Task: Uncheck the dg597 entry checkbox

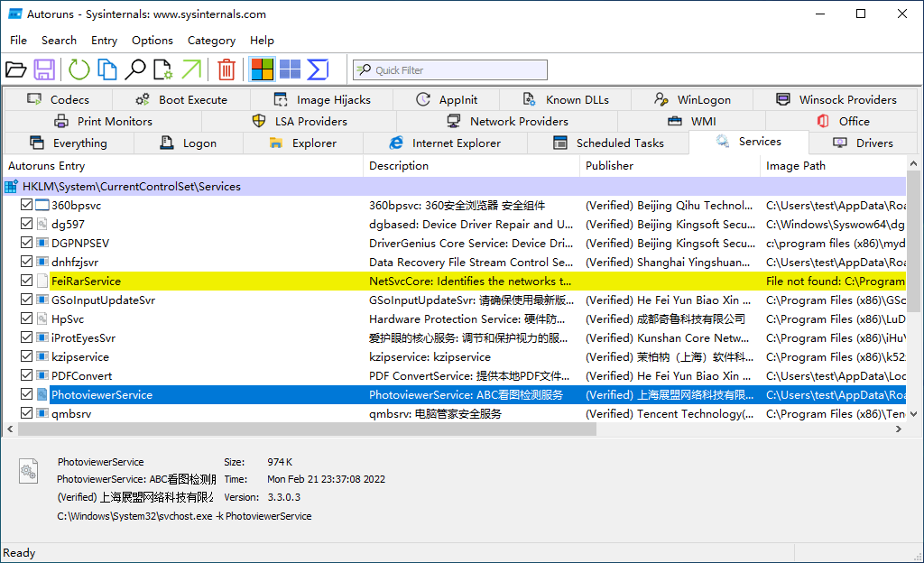Action: 26,224
